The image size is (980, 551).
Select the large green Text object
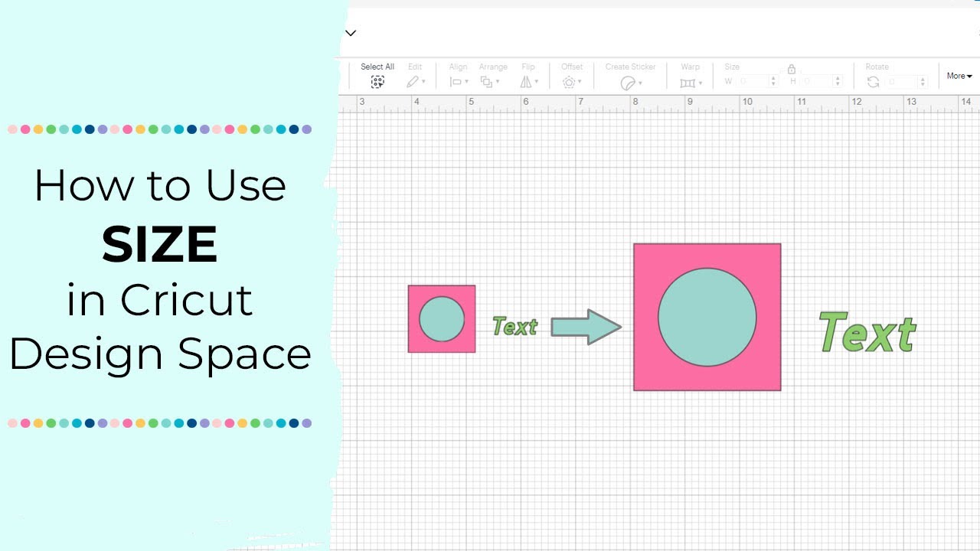[867, 331]
